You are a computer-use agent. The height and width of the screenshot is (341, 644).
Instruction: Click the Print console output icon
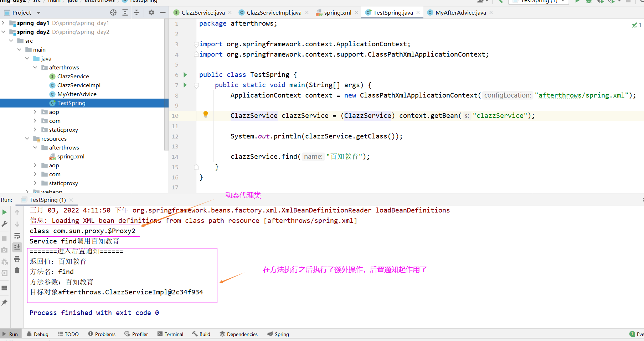(x=17, y=259)
